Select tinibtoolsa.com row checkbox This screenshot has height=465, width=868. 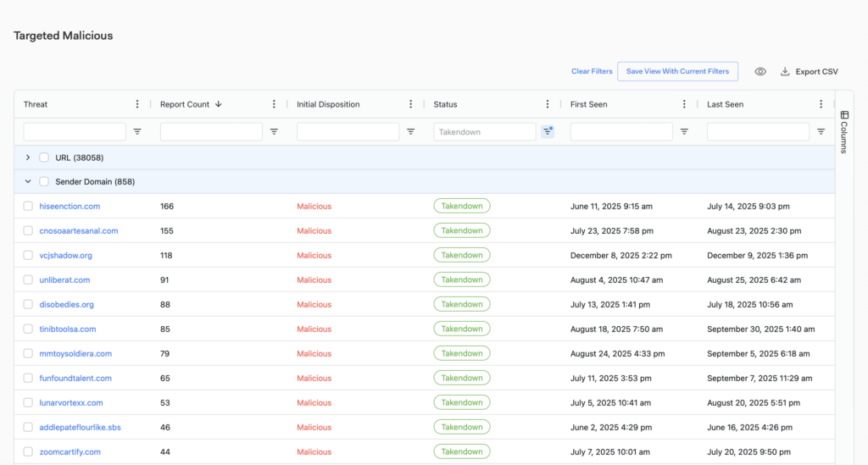[28, 329]
